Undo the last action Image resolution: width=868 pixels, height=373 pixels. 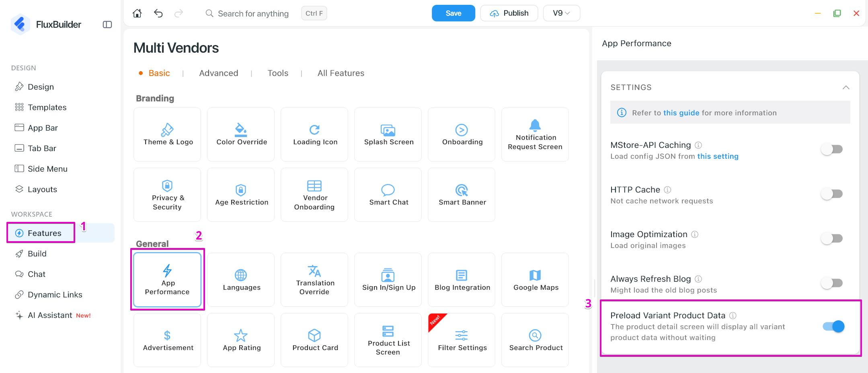158,13
